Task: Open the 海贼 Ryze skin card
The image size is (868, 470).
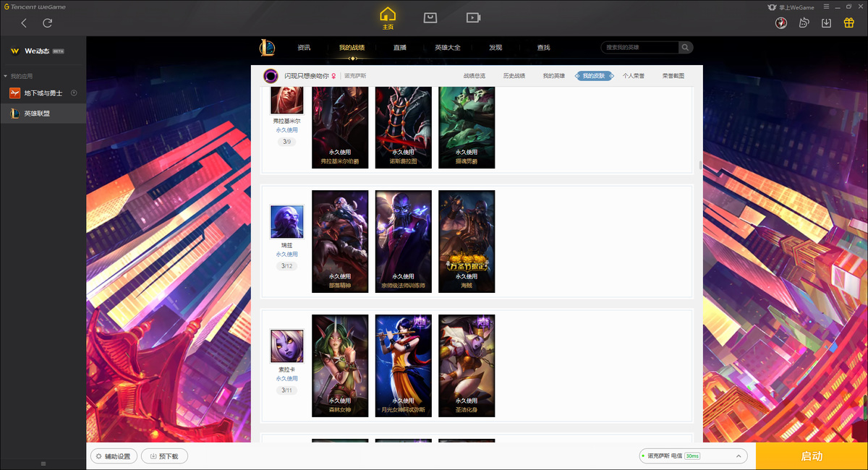Action: (467, 242)
